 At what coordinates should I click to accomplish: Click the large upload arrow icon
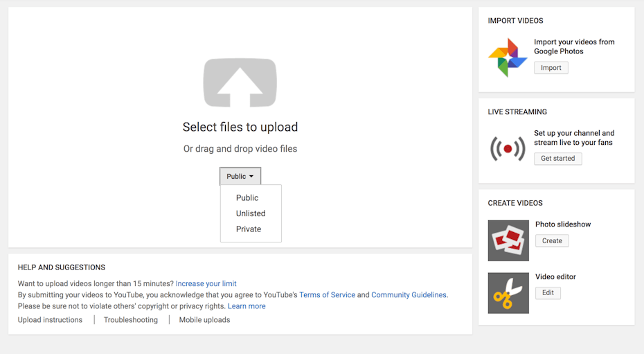pyautogui.click(x=240, y=82)
